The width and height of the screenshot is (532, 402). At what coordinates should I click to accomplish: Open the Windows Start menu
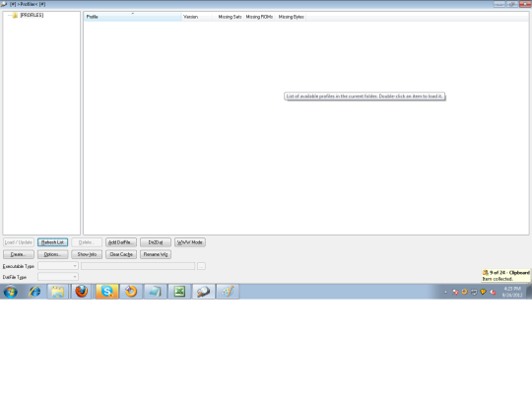pyautogui.click(x=11, y=292)
